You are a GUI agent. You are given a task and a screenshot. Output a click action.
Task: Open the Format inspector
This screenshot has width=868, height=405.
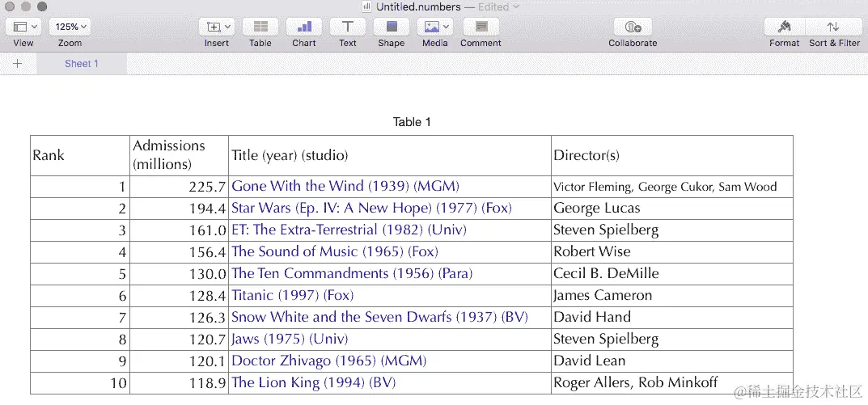pyautogui.click(x=785, y=27)
